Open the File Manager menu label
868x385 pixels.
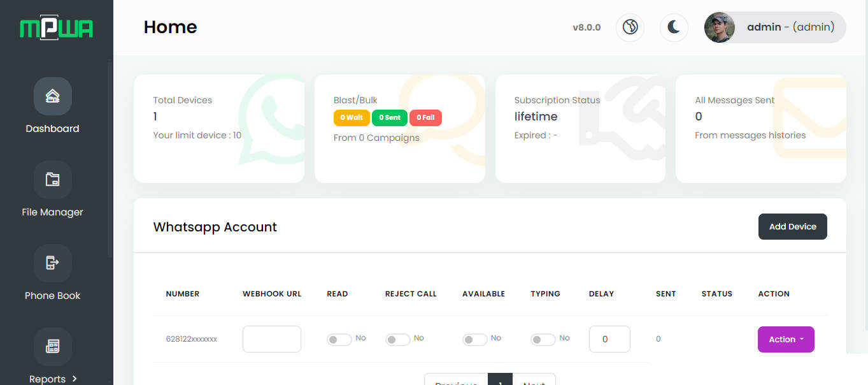52,212
